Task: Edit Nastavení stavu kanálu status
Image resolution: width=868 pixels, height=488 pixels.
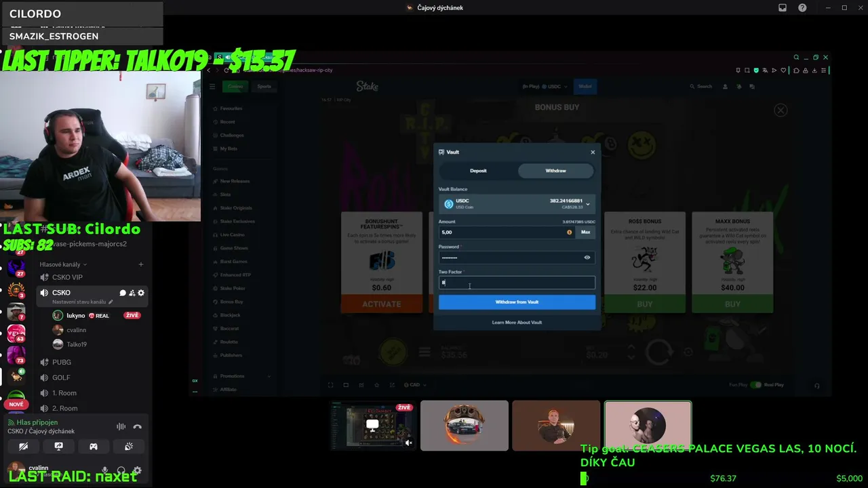Action: coord(83,302)
